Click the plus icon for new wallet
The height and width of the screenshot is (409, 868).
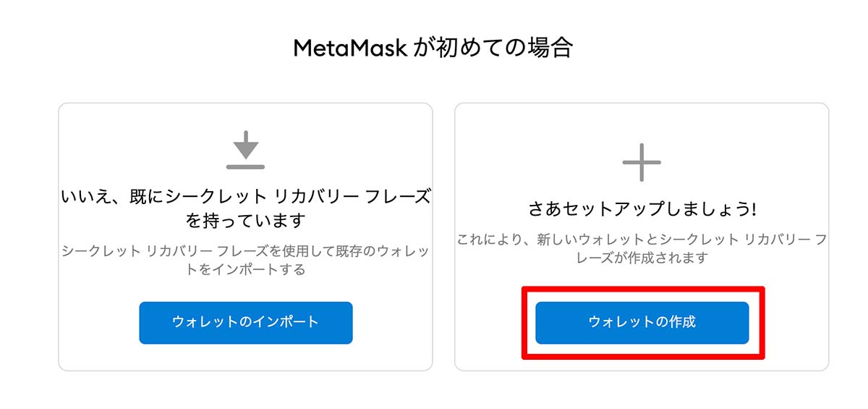pos(642,161)
